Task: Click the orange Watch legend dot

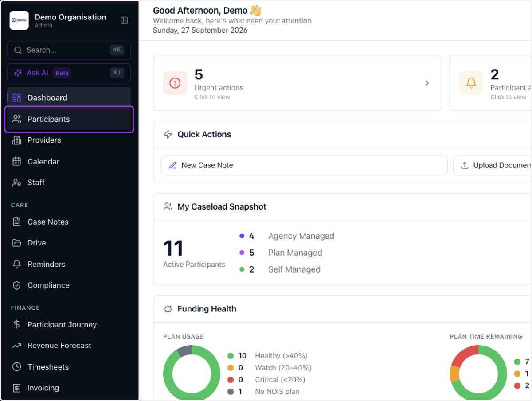Action: pyautogui.click(x=231, y=368)
